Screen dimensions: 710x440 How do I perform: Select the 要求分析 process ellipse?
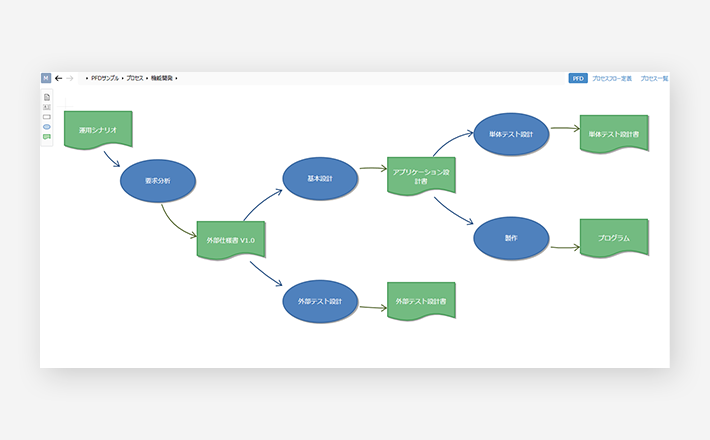point(158,181)
